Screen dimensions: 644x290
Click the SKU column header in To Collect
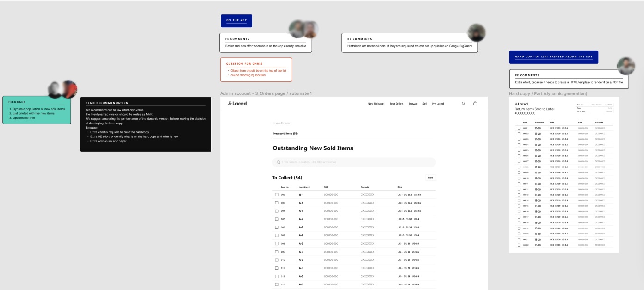click(x=326, y=187)
